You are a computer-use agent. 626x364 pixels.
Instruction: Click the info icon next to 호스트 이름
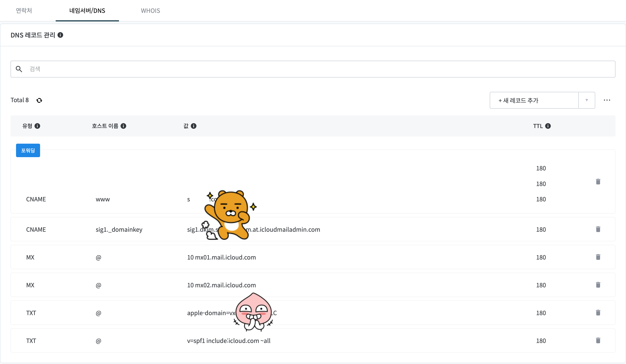(123, 126)
